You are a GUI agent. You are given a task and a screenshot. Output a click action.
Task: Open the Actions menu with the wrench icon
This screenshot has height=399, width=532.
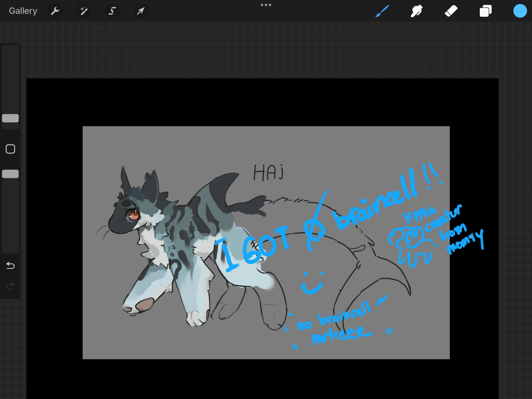(x=55, y=11)
